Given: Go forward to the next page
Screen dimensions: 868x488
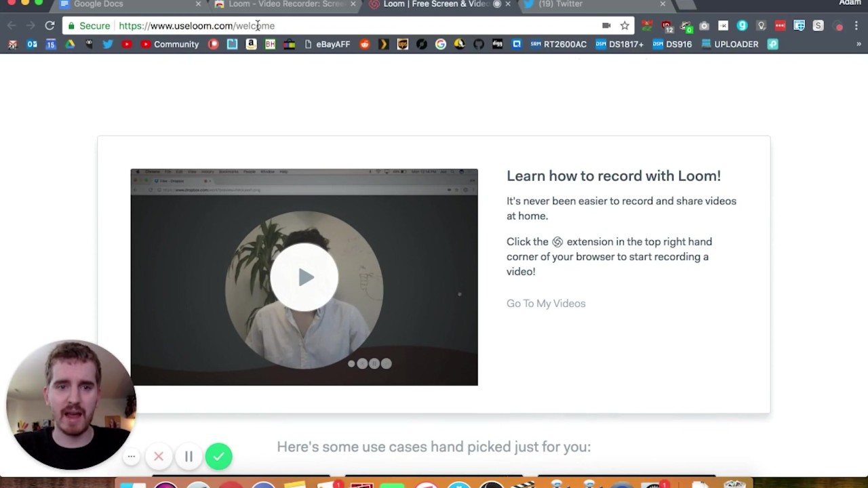Looking at the screenshot, I should 31,26.
